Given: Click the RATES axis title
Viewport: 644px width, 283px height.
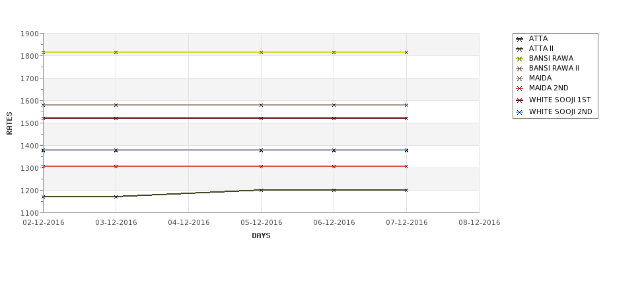Looking at the screenshot, I should [9, 123].
